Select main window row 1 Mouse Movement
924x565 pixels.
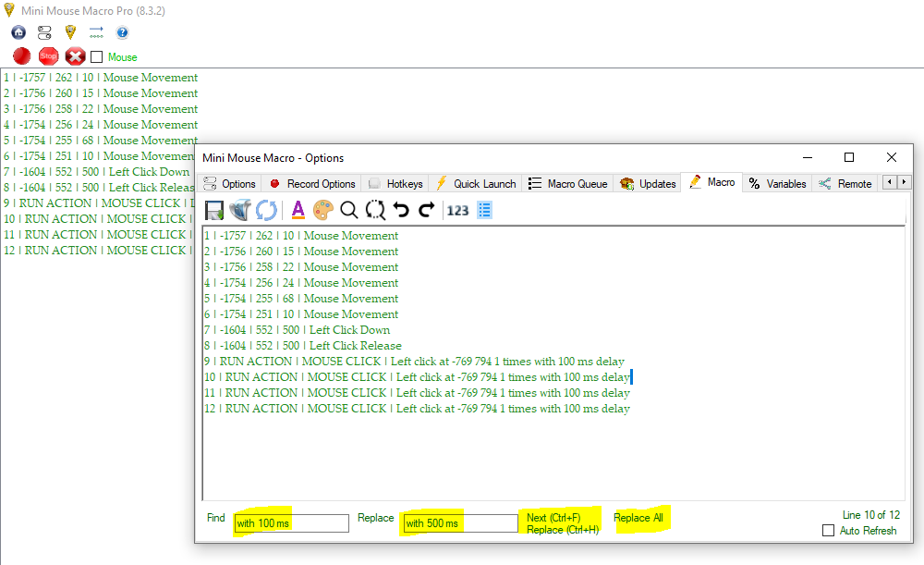(x=101, y=78)
